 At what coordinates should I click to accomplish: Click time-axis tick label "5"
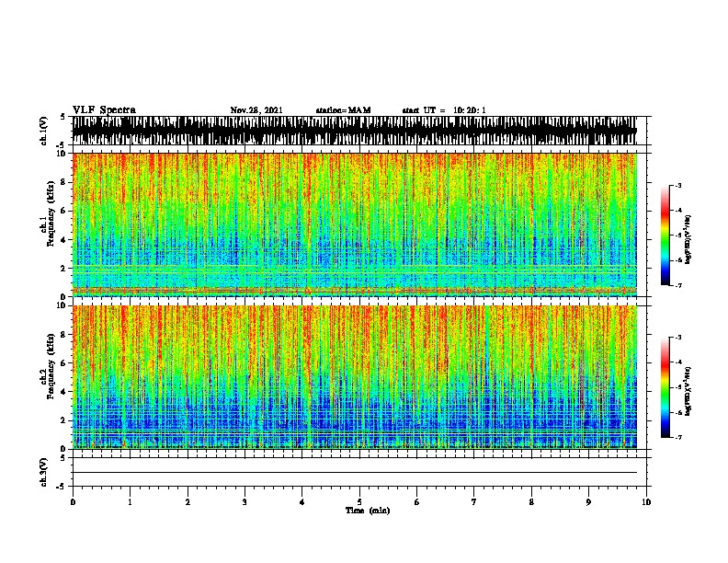(x=359, y=502)
